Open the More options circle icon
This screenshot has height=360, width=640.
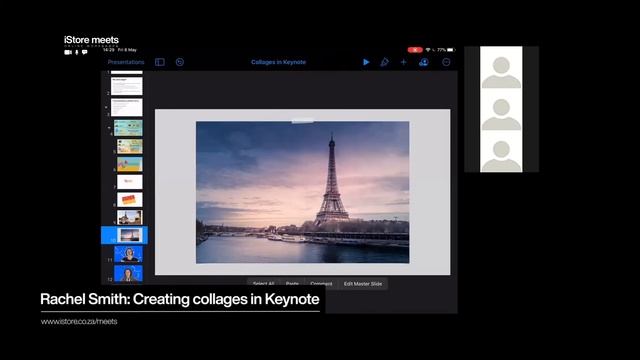446,62
